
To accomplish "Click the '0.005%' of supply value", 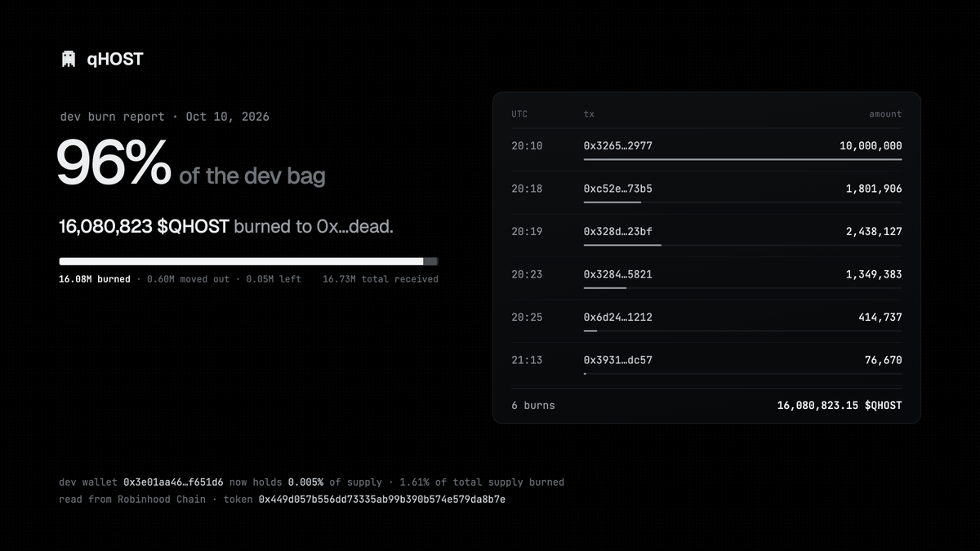I will 305,482.
